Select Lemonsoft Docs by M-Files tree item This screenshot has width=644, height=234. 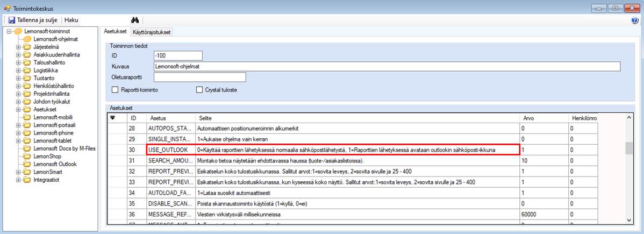coord(65,148)
